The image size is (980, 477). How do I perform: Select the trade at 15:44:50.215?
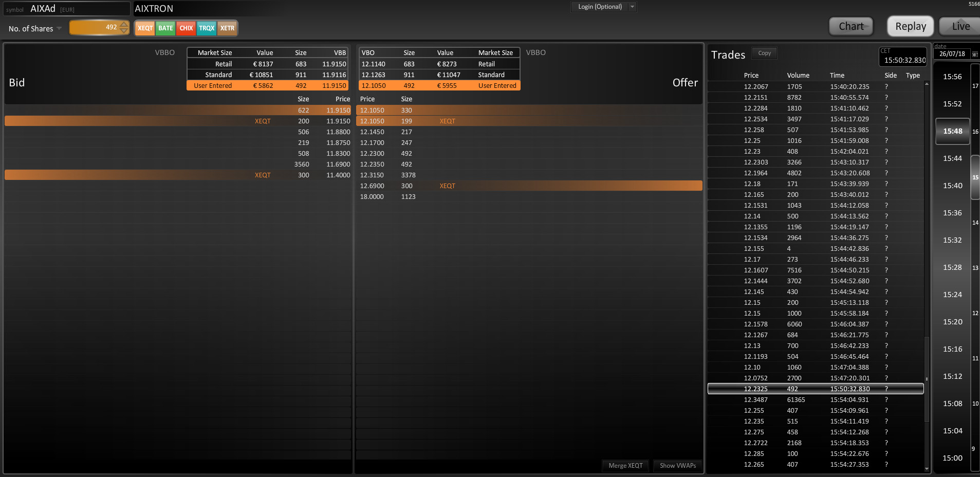pyautogui.click(x=816, y=270)
